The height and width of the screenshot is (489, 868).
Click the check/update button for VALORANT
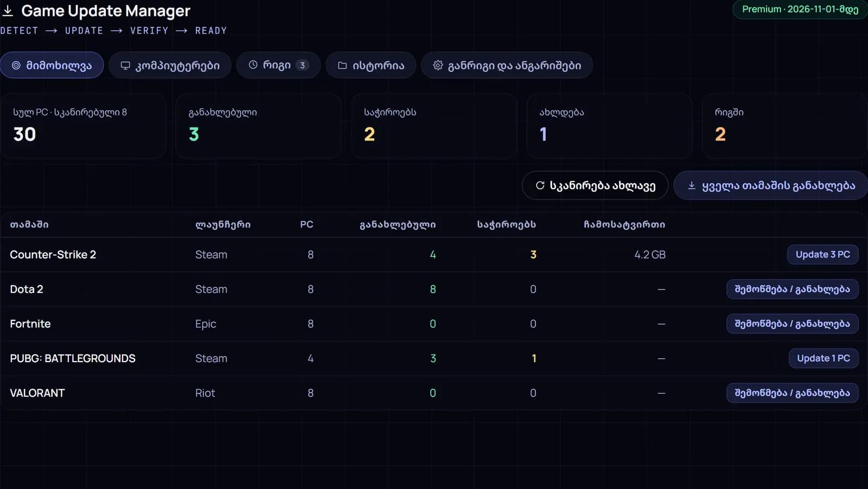pyautogui.click(x=792, y=393)
